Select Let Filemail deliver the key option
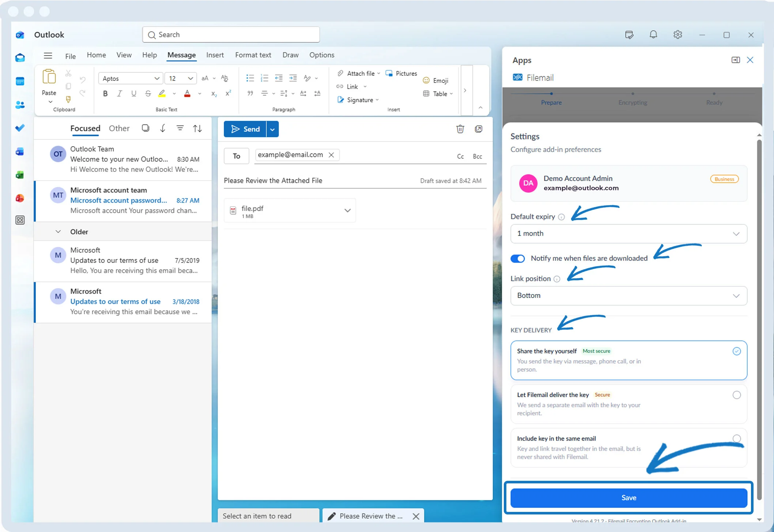The image size is (774, 532). (628, 404)
